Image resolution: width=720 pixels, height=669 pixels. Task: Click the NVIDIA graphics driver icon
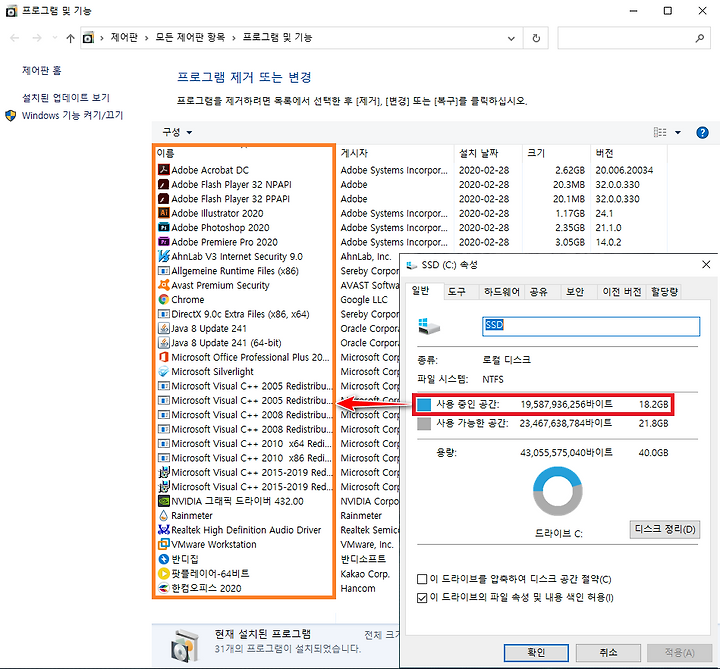163,501
